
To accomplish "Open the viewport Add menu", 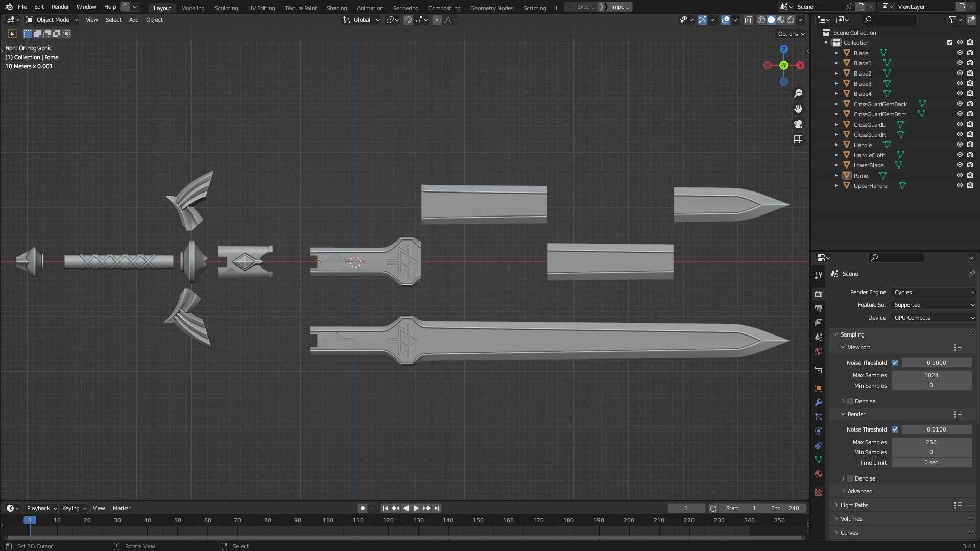I will tap(134, 20).
